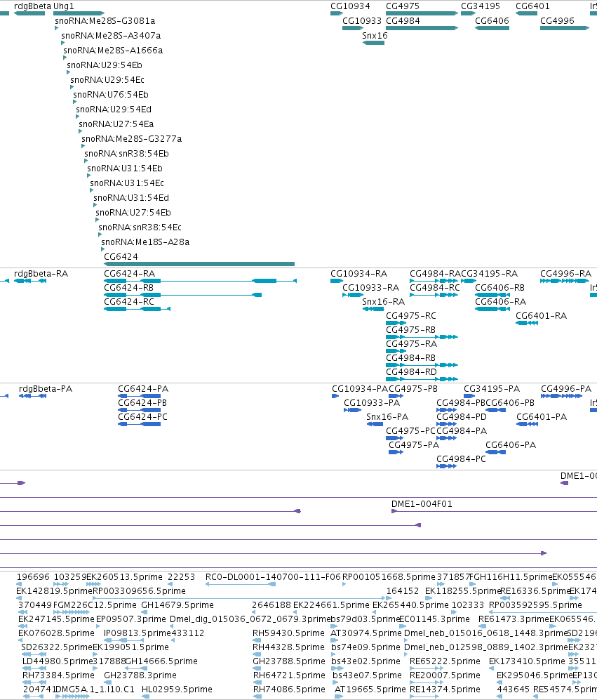
Task: Select snoRNA:snR38:54Eb label
Action: pyautogui.click(x=126, y=154)
